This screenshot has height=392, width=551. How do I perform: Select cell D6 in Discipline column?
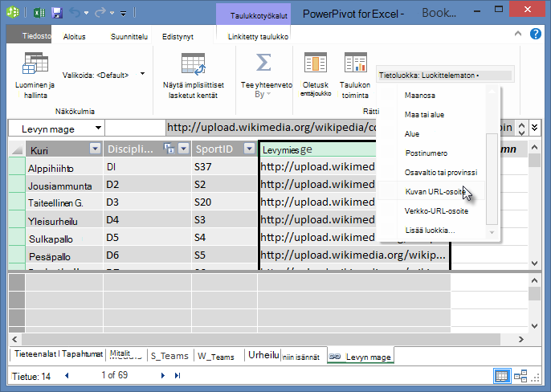[x=147, y=255]
